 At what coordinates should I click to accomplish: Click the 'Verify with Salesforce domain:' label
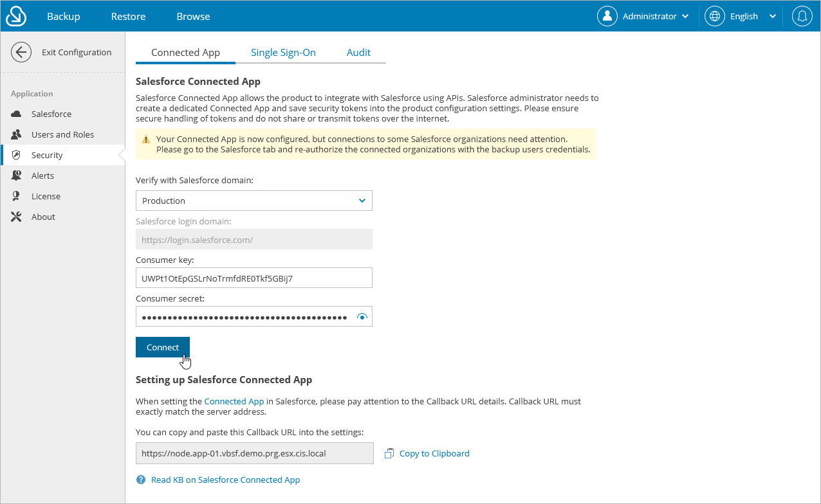click(194, 181)
